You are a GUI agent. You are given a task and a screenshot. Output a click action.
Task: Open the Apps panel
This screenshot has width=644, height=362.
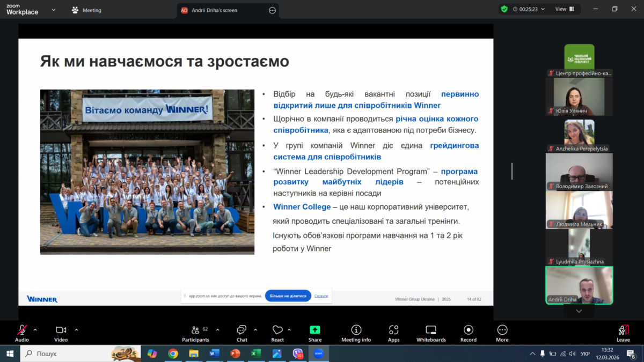click(393, 333)
